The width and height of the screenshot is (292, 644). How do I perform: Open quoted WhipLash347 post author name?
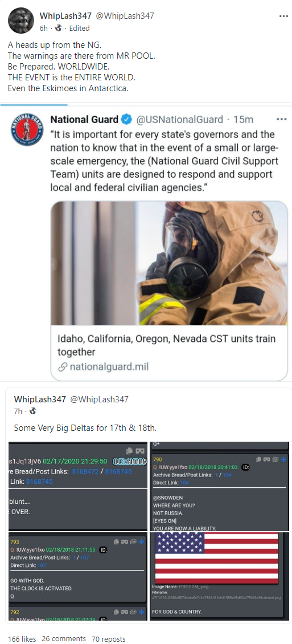[x=40, y=399]
